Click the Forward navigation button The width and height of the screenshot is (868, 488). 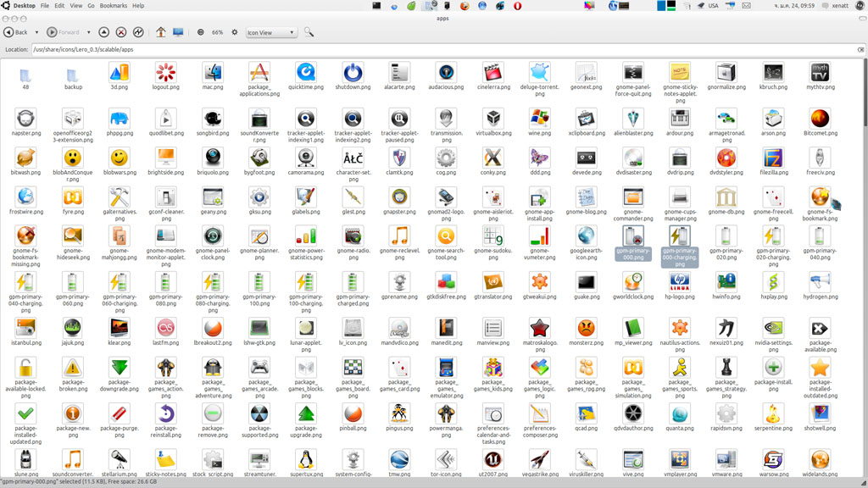tap(63, 33)
